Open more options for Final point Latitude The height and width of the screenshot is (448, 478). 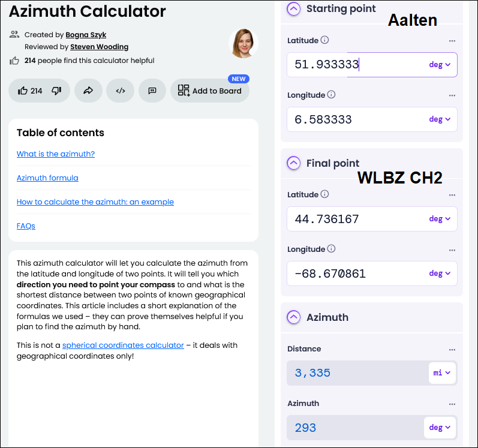pyautogui.click(x=452, y=195)
